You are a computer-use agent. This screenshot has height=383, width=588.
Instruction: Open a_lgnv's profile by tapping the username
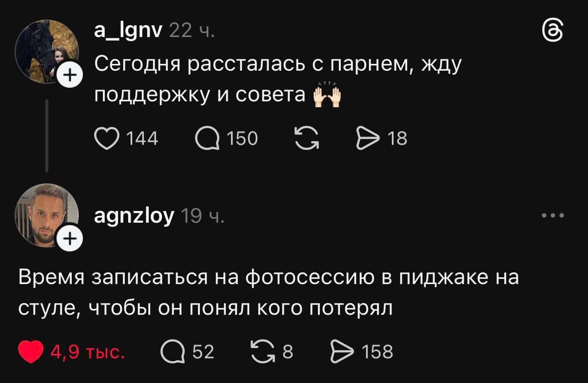tap(129, 30)
